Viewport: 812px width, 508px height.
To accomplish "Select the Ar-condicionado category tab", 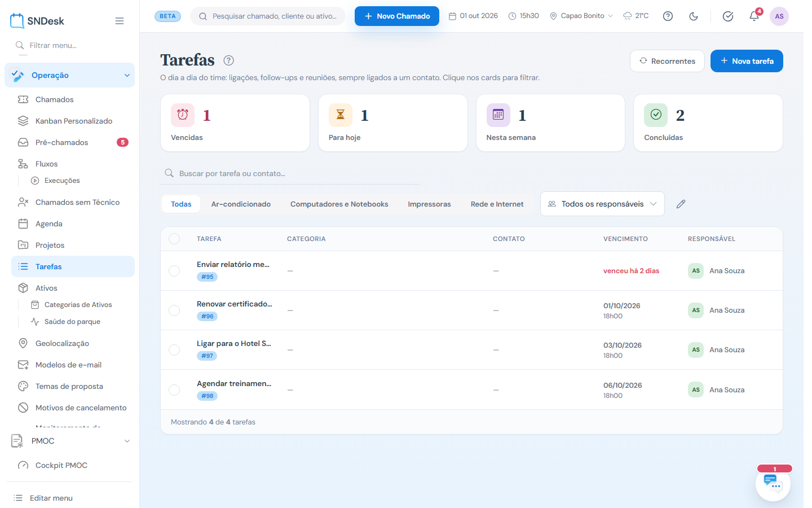I will coord(241,204).
